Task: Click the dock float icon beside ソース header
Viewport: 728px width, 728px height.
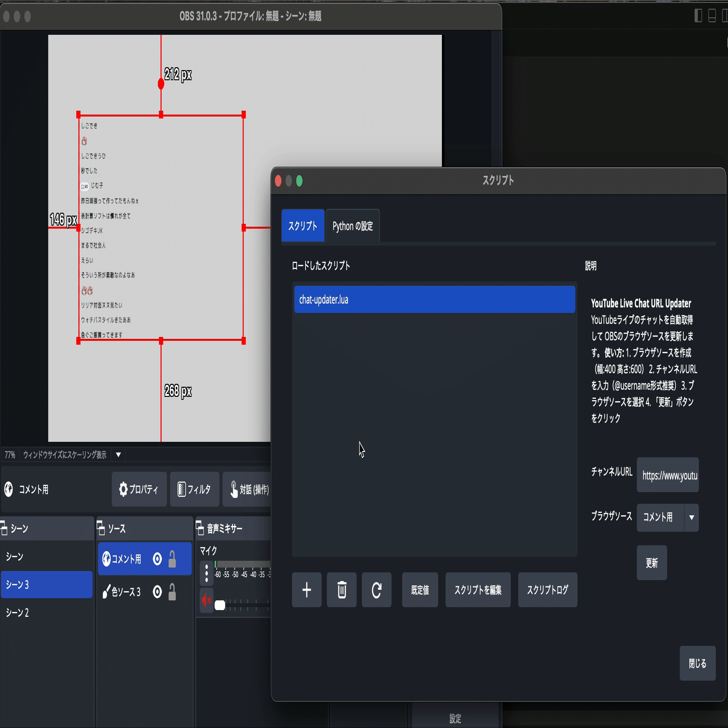Action: pyautogui.click(x=101, y=528)
